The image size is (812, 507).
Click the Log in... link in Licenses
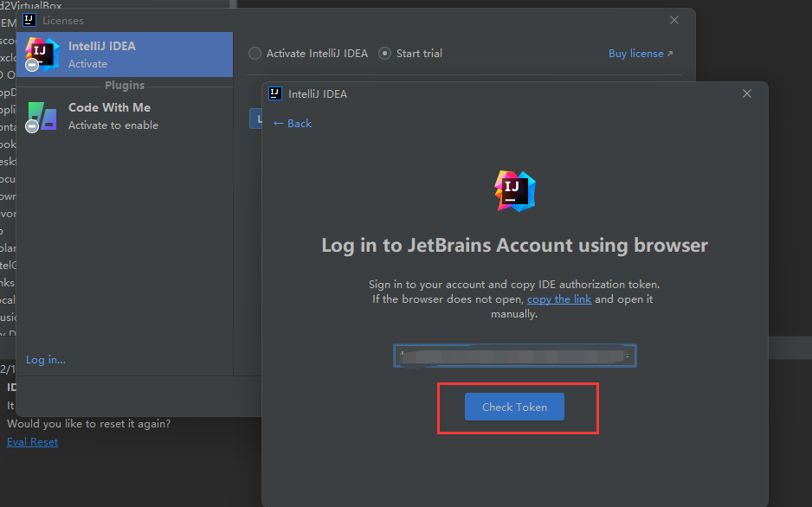[46, 360]
